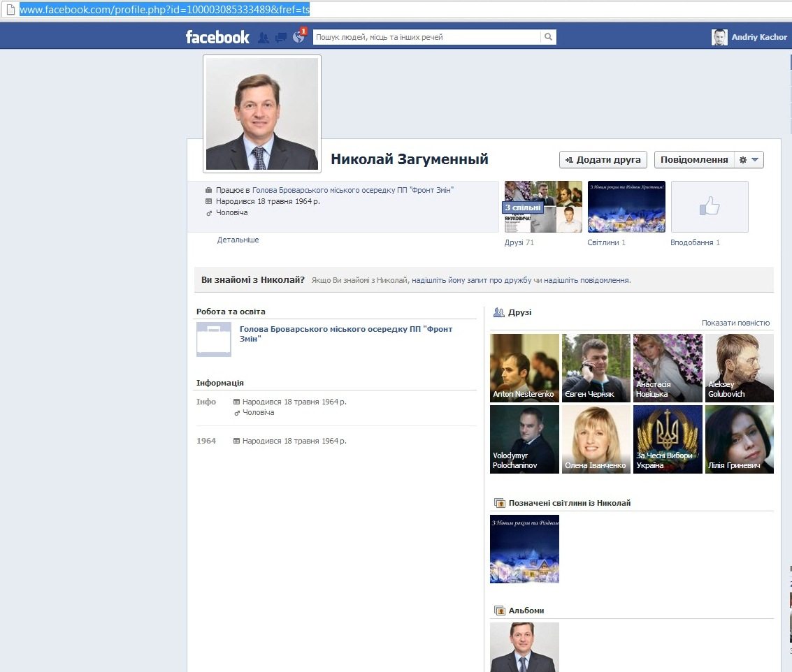This screenshot has height=672, width=792.
Task: Open the Christmas photo thumbnail above Світлини
Action: 626,207
